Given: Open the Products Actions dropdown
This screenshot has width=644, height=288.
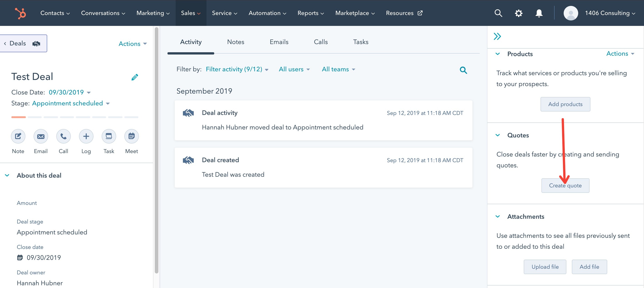Looking at the screenshot, I should (620, 54).
